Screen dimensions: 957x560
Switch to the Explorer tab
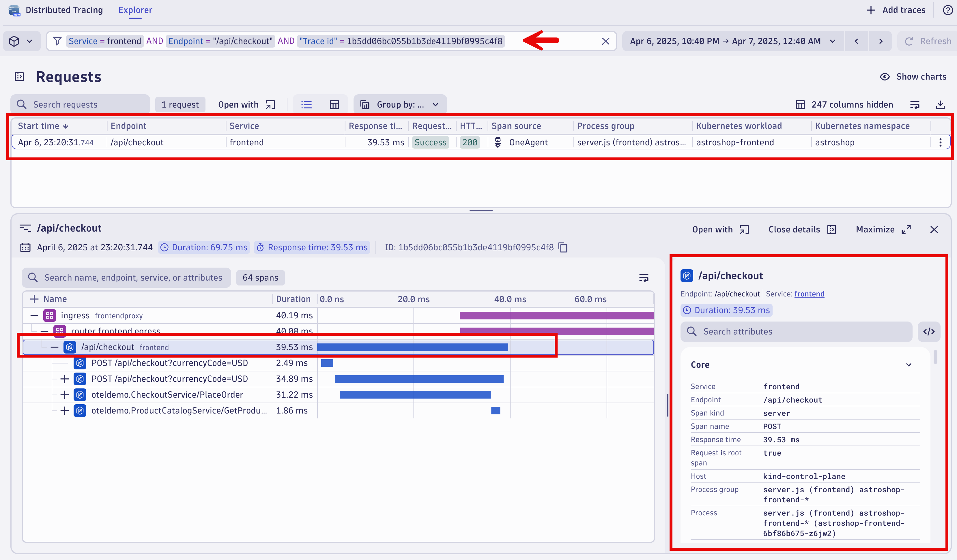[x=135, y=10]
